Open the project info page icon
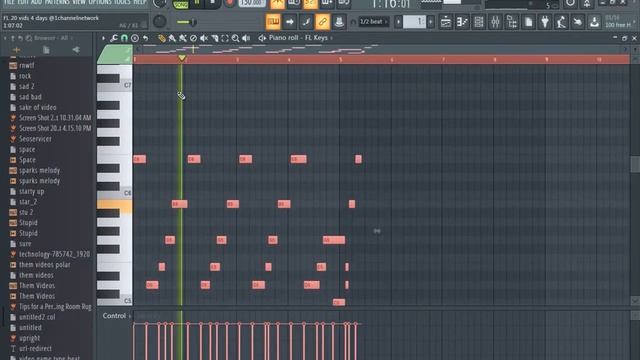This screenshot has height=360, width=640. (x=529, y=22)
